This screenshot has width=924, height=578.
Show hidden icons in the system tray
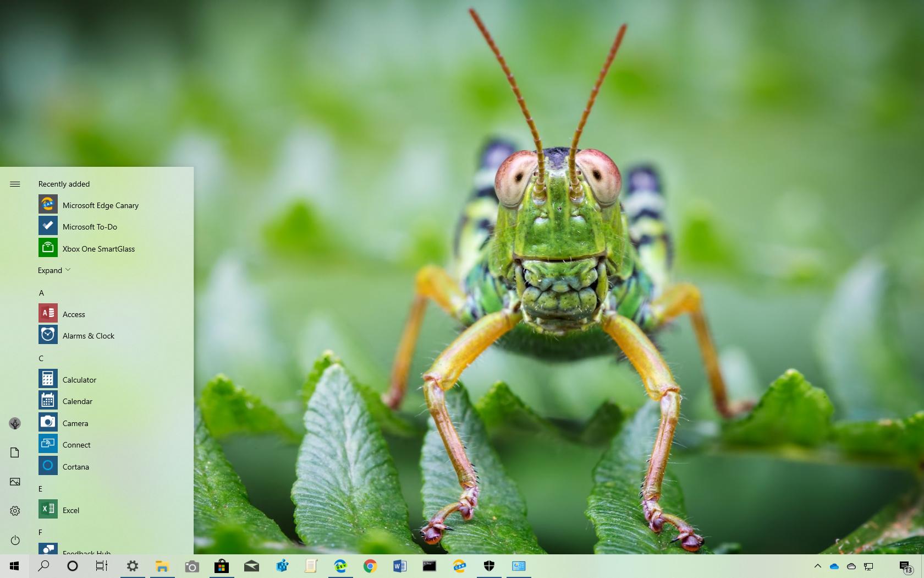point(818,566)
